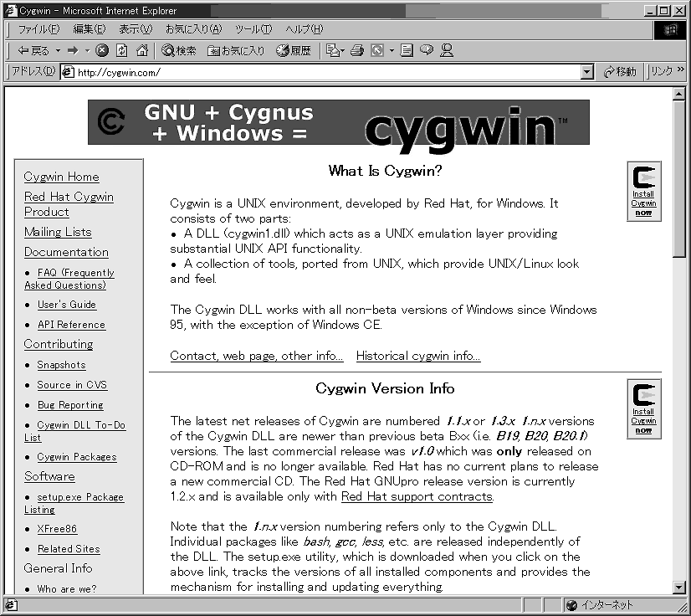Open the お気に入り favorites toolbar button
Viewport: 691px width, 616px height.
(236, 51)
